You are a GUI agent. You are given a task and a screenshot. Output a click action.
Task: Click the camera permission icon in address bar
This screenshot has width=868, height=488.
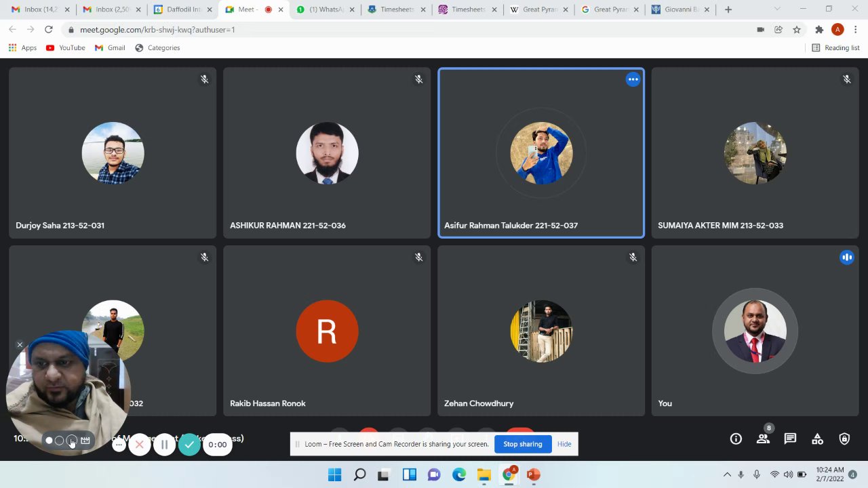coord(760,30)
